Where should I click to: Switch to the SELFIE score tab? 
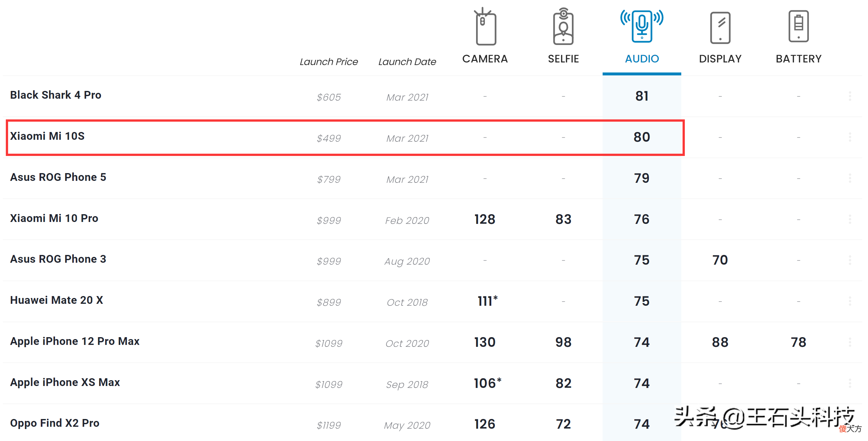563,59
